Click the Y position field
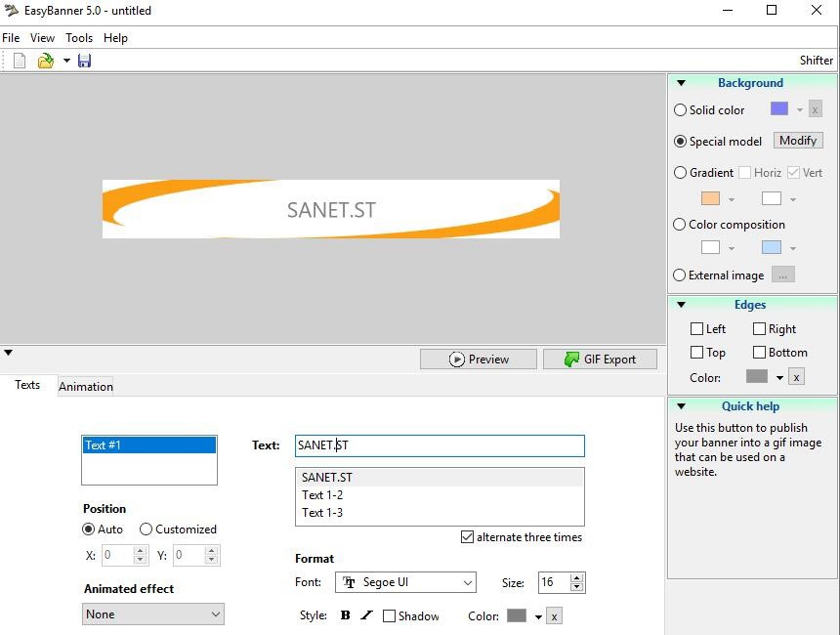840x635 pixels. tap(189, 555)
